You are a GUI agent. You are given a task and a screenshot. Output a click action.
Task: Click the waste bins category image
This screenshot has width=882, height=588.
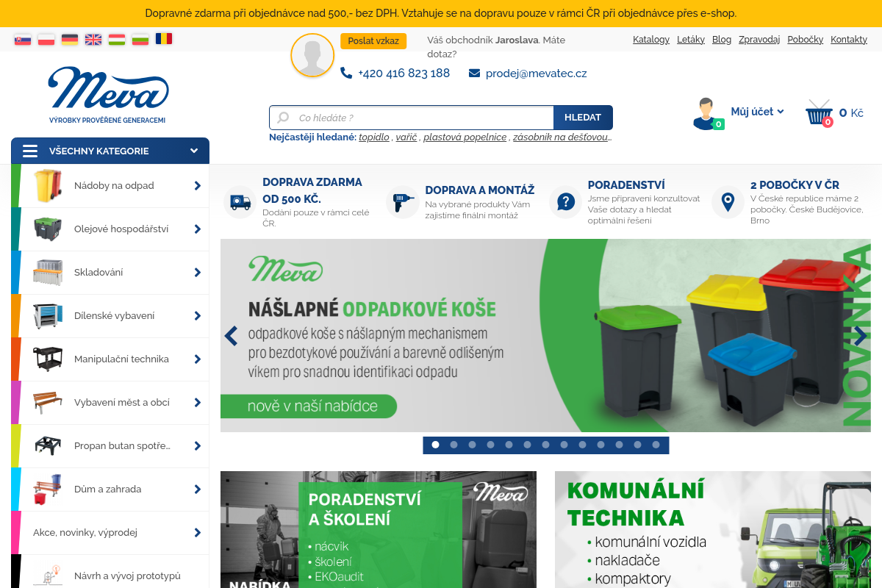[x=48, y=186]
